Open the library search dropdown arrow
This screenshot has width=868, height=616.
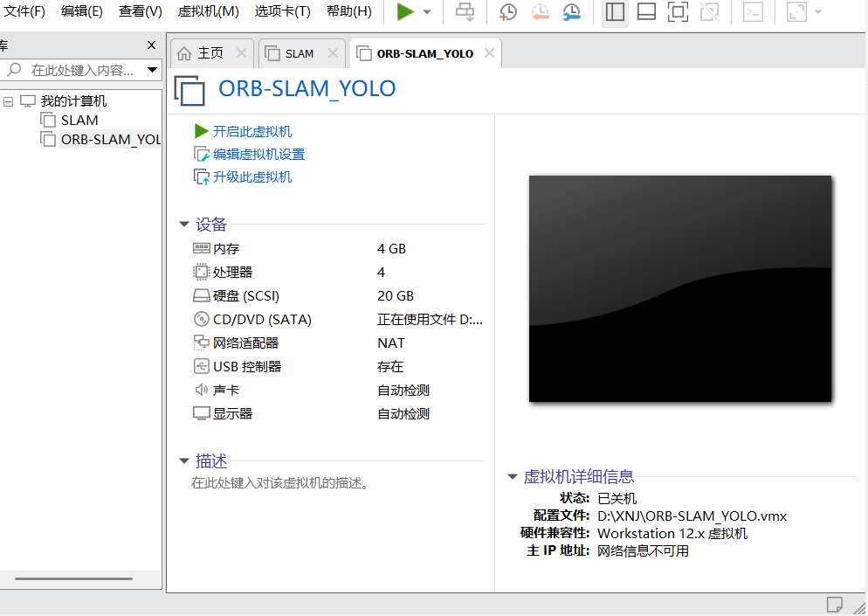click(151, 68)
